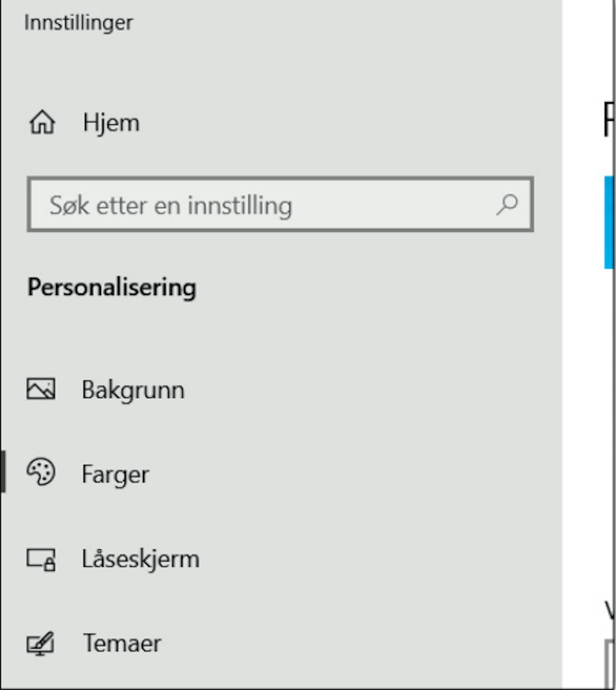Click the Temaer brush-and-monitor icon
Image resolution: width=616 pixels, height=690 pixels.
click(x=40, y=643)
